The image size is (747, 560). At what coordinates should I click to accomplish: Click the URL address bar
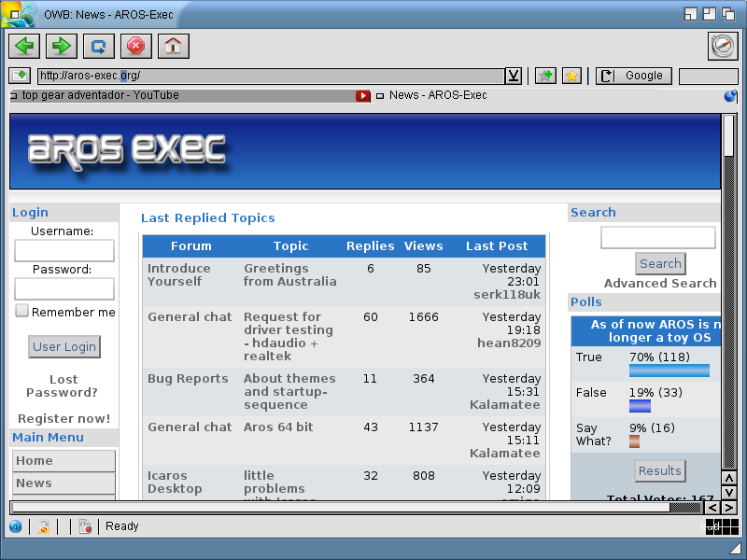click(271, 76)
